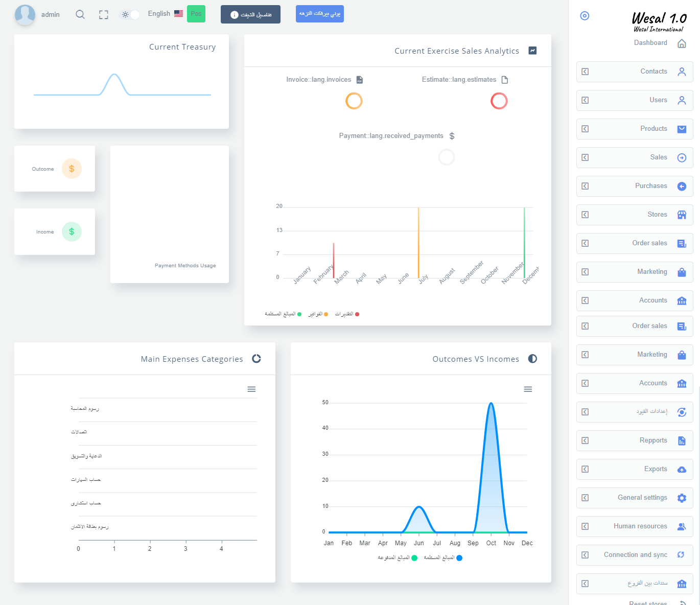Click the Income dollar icon
Viewport: 700px width, 605px height.
pyautogui.click(x=72, y=232)
